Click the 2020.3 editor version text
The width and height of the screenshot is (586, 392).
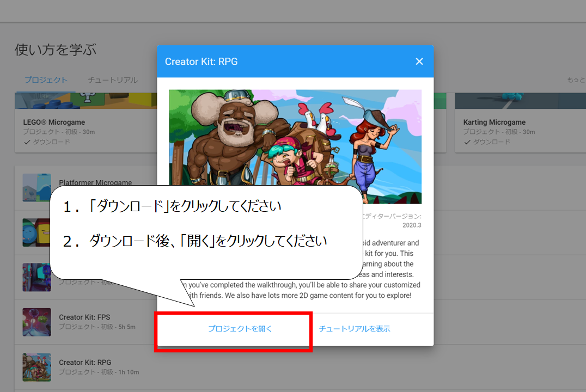pyautogui.click(x=412, y=225)
